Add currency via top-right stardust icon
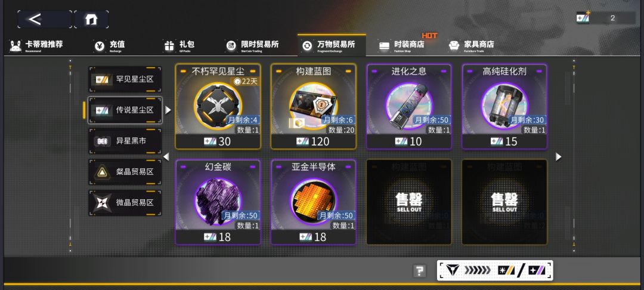 click(583, 17)
